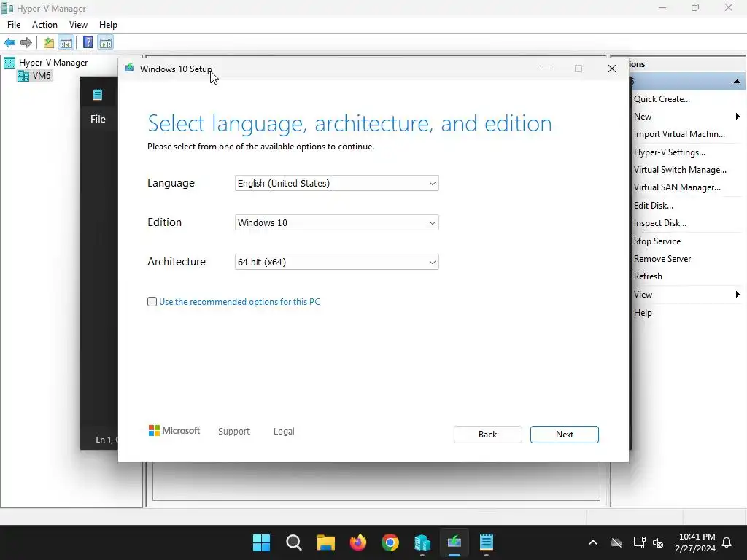Launch Google Chrome from taskbar
Viewport: 747px width, 560px height.
click(390, 542)
